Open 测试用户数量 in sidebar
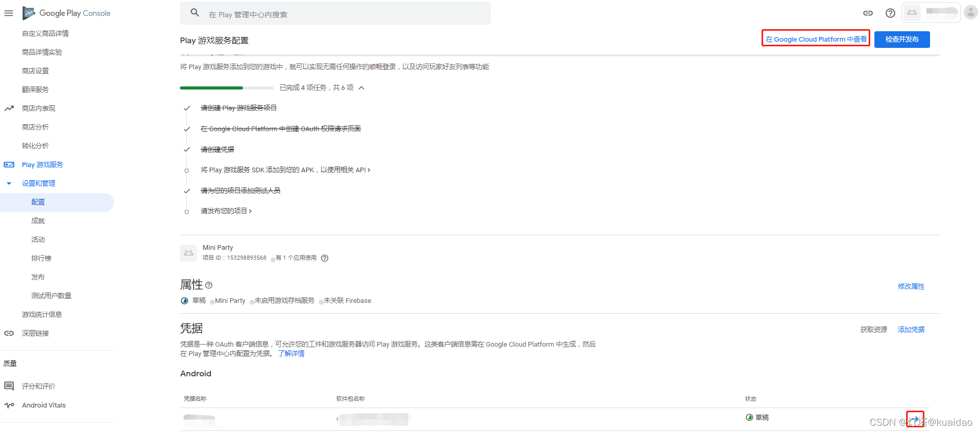Viewport: 980px width, 432px height. [x=51, y=296]
